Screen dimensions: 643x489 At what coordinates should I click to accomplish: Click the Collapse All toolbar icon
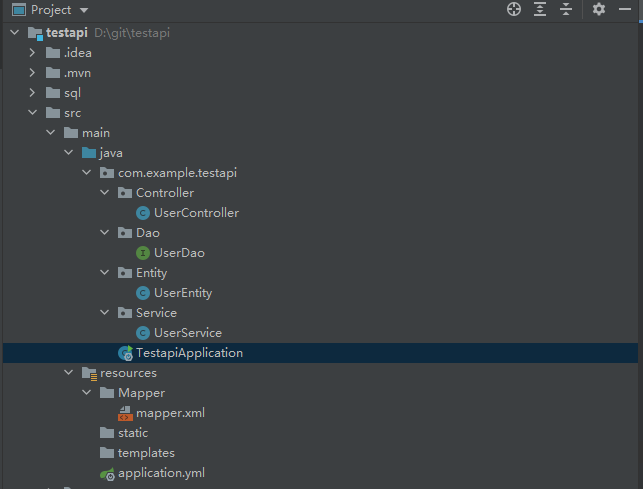566,10
